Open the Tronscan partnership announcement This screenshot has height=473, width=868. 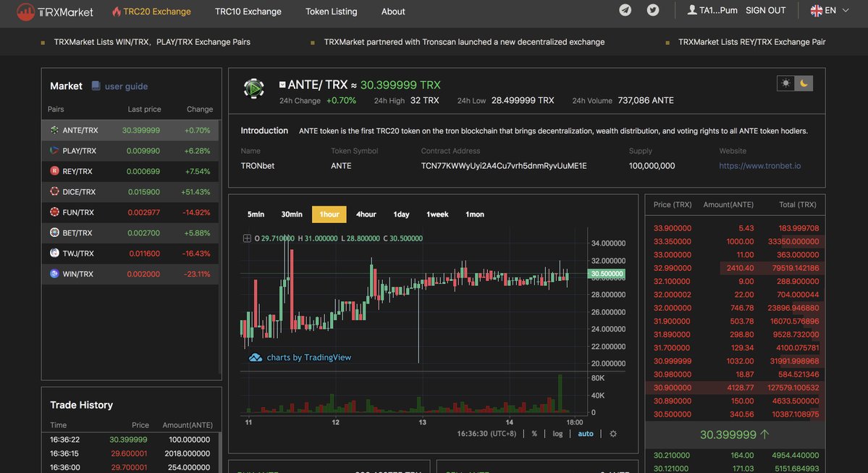point(464,42)
